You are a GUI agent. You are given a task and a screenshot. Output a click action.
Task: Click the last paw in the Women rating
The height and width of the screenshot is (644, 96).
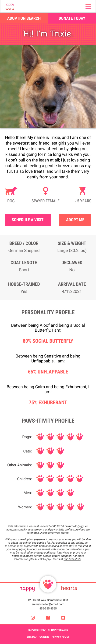pos(80,507)
